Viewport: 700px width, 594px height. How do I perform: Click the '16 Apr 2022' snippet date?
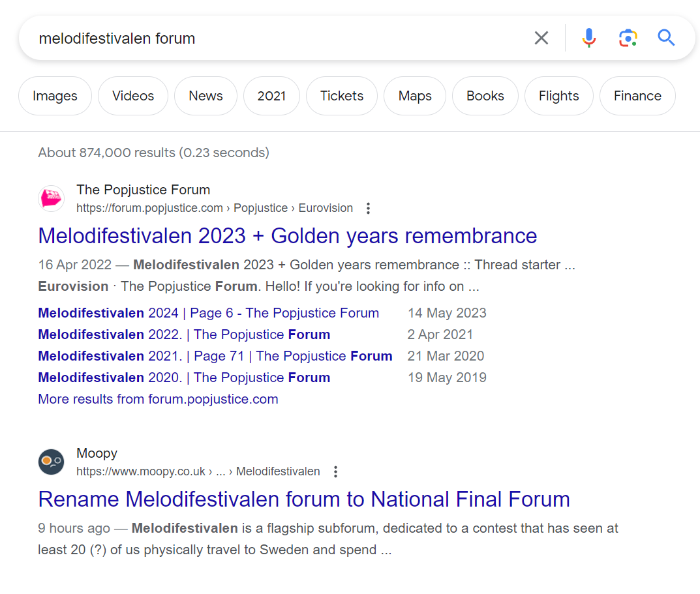[x=74, y=265]
